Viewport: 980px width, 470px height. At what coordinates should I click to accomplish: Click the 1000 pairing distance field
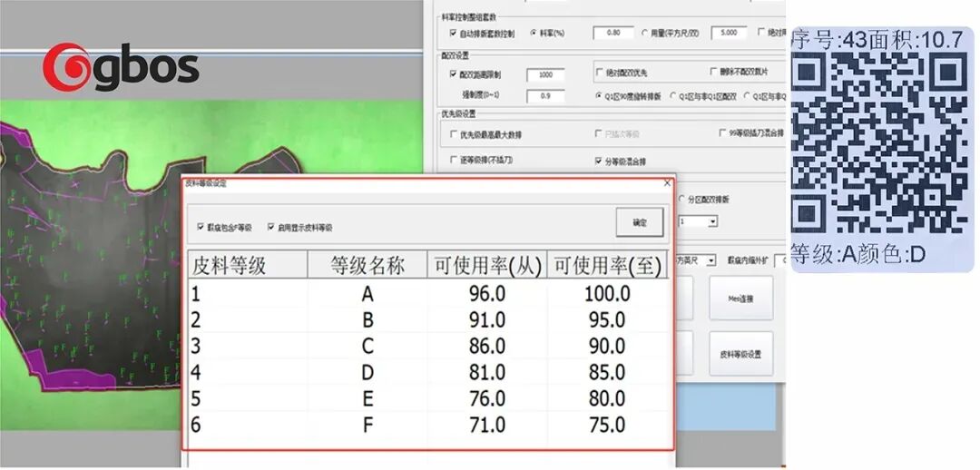pos(545,75)
